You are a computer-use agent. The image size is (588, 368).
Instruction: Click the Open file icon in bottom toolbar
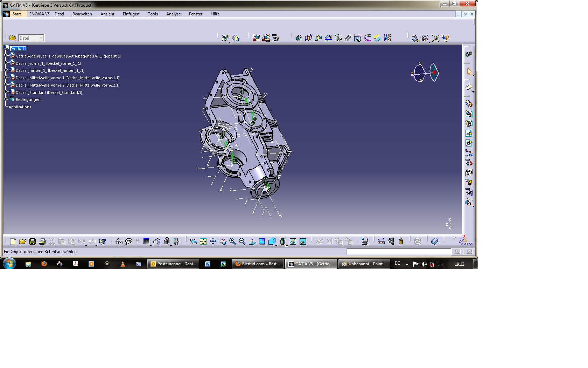[23, 241]
